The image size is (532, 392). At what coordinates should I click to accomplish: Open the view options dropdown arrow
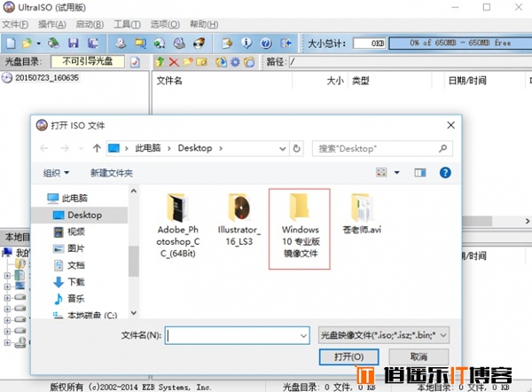pyautogui.click(x=396, y=173)
